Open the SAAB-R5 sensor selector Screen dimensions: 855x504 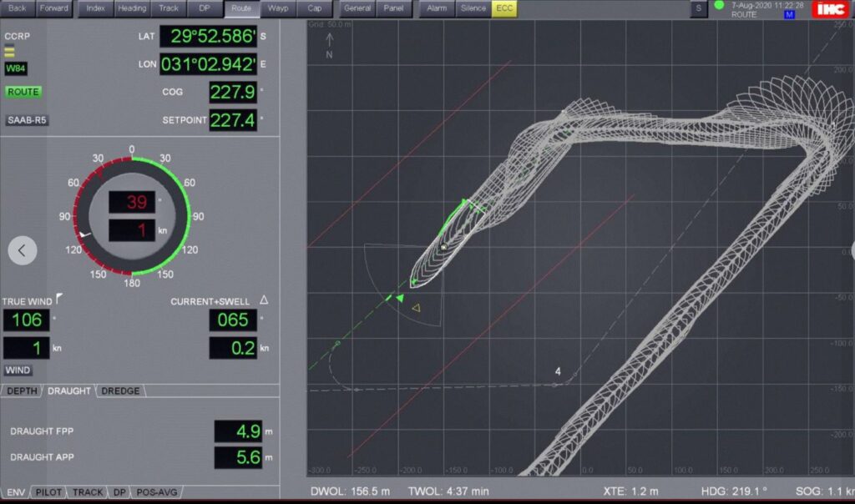pyautogui.click(x=28, y=120)
